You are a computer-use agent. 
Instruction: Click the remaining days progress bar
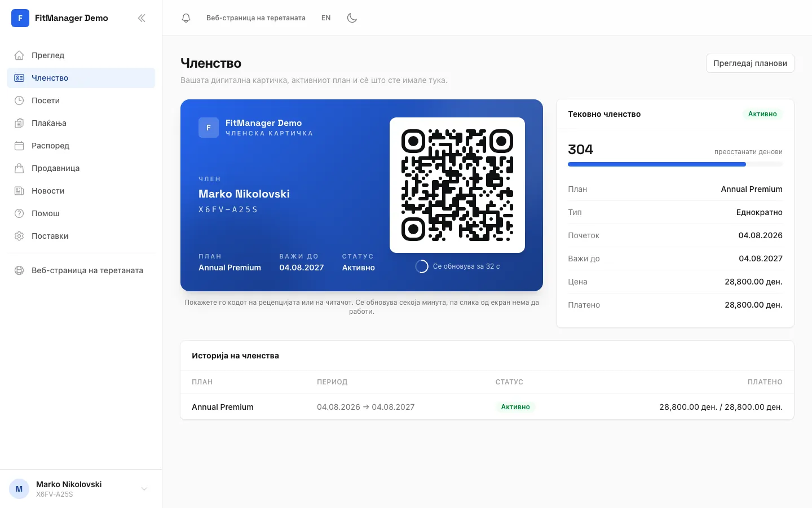(675, 164)
